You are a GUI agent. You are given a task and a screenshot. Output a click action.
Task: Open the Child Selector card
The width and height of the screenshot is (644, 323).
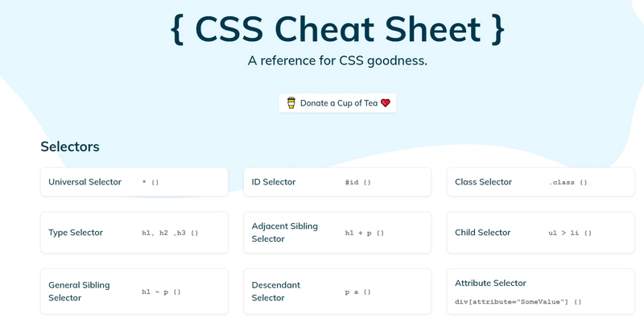pos(540,233)
